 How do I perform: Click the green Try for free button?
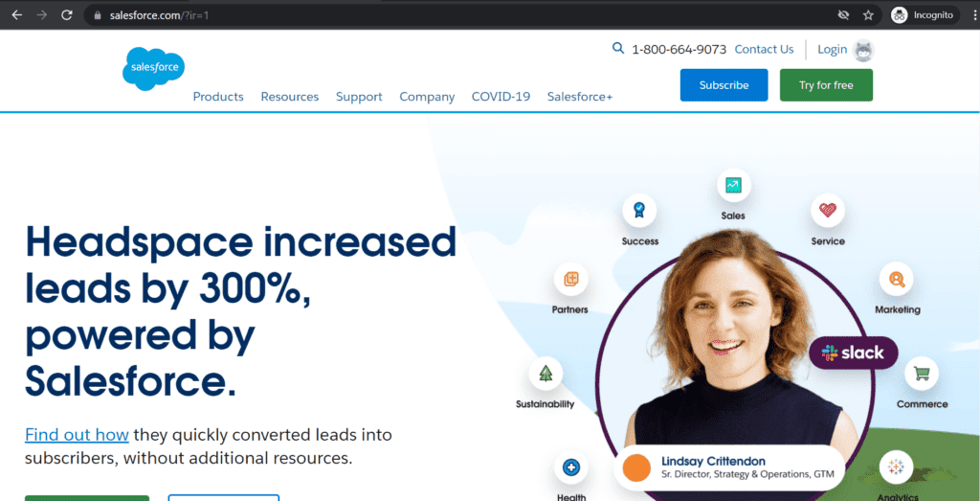pyautogui.click(x=826, y=85)
